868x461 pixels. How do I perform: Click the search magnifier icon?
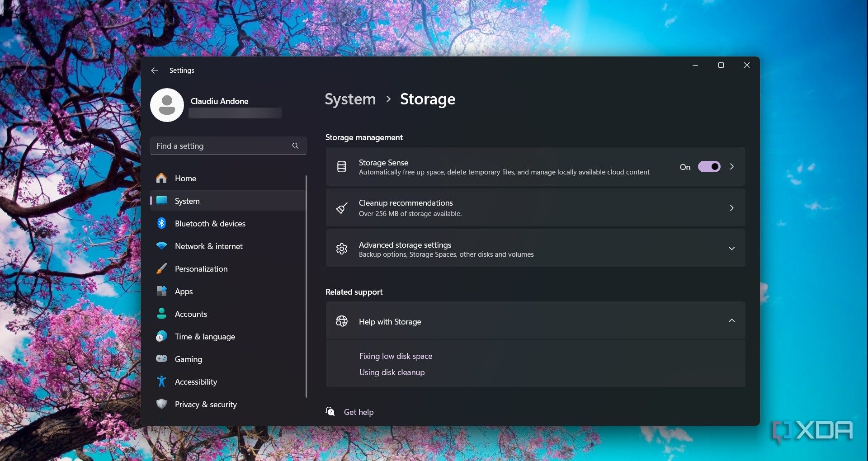click(295, 146)
